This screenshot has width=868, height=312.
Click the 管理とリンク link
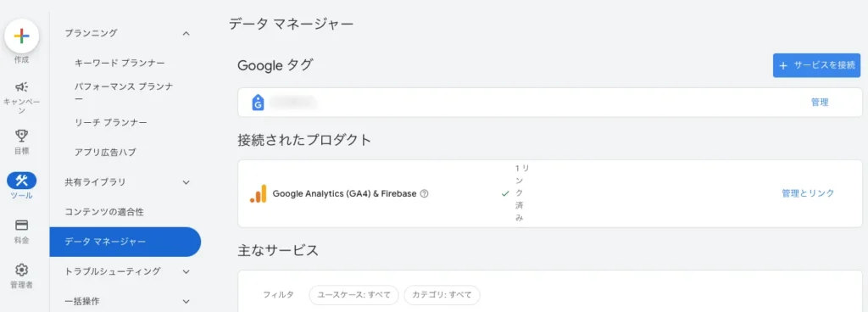click(x=808, y=193)
